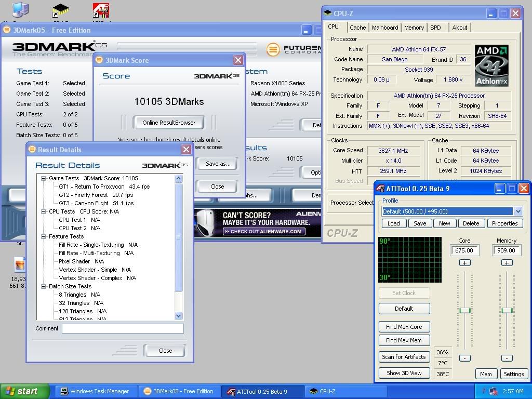Decrease memory clock with minus button
This screenshot has width=532, height=399.
507,358
